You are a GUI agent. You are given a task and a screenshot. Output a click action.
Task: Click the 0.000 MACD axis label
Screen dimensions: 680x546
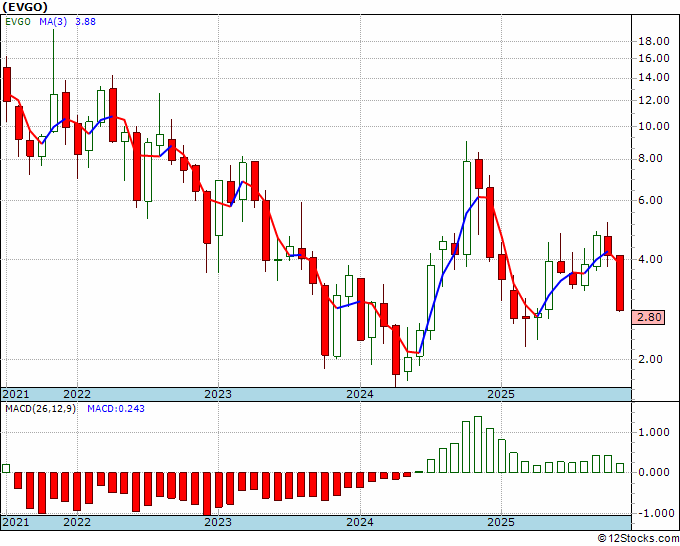click(654, 472)
